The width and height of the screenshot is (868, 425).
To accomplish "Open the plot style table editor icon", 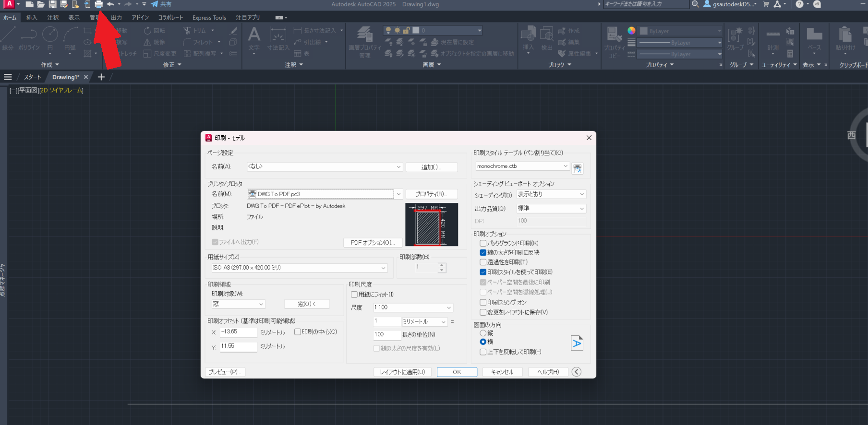I will pos(578,168).
